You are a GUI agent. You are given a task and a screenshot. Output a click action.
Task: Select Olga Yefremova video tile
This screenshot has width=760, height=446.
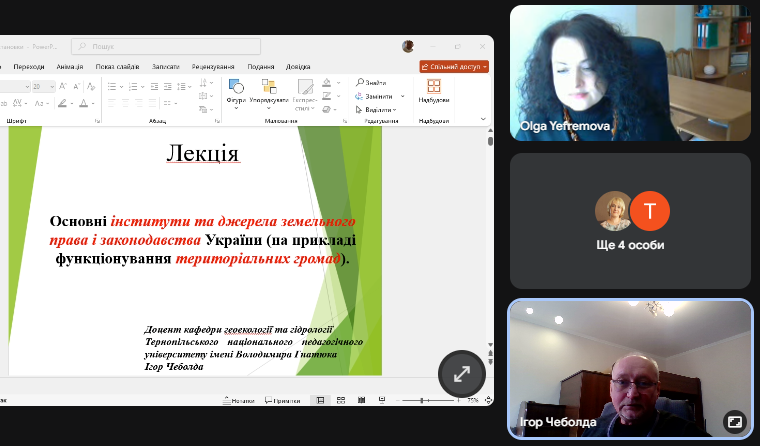630,73
